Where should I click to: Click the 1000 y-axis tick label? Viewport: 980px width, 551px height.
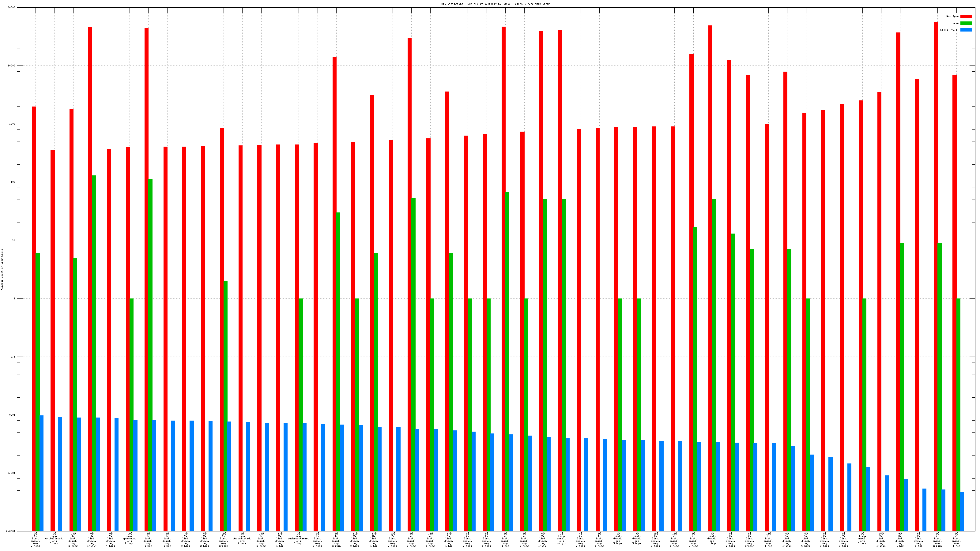coord(12,124)
